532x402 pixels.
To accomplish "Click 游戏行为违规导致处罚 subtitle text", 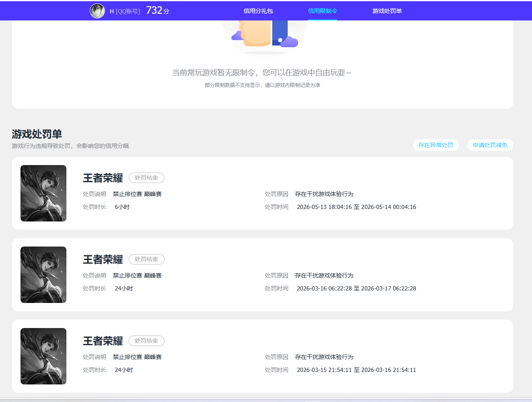I will (70, 146).
